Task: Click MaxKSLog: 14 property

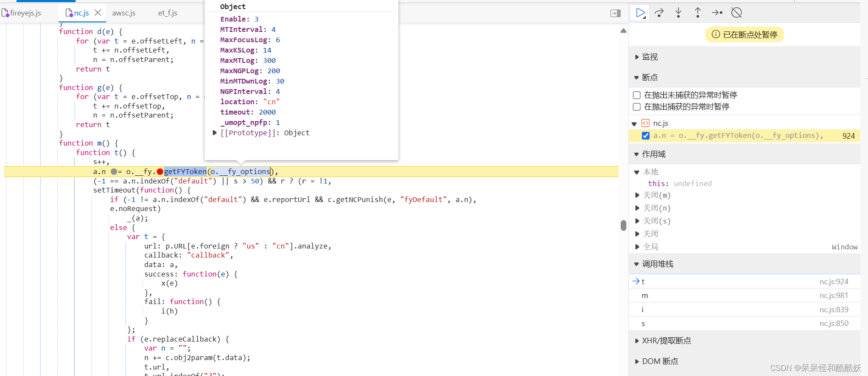Action: pyautogui.click(x=246, y=50)
